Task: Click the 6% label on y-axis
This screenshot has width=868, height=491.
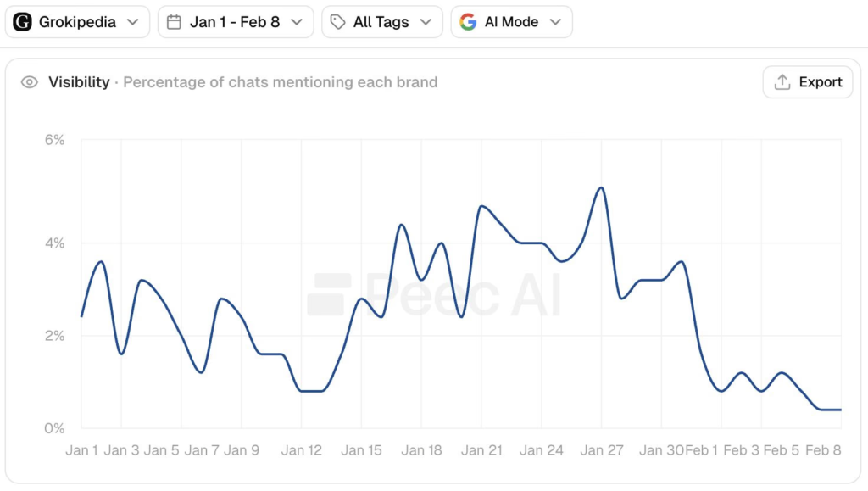Action: [54, 140]
